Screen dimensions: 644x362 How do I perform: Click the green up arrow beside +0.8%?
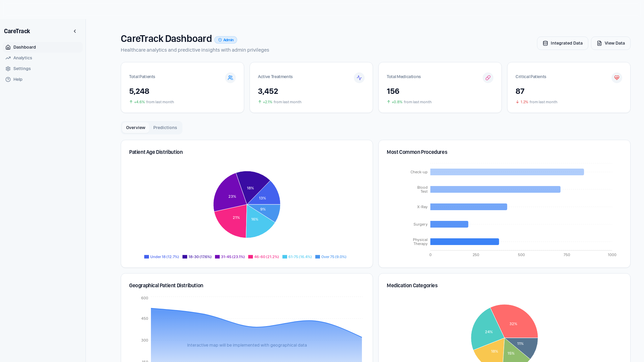tap(389, 102)
